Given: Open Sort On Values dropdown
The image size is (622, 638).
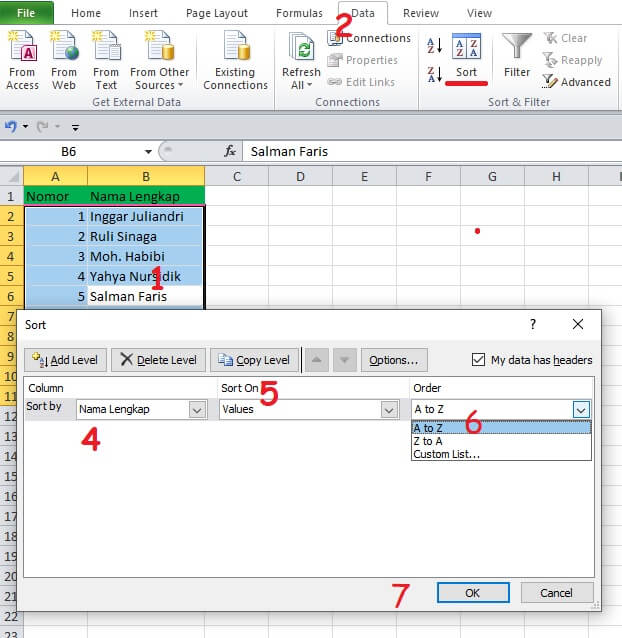Looking at the screenshot, I should 389,410.
